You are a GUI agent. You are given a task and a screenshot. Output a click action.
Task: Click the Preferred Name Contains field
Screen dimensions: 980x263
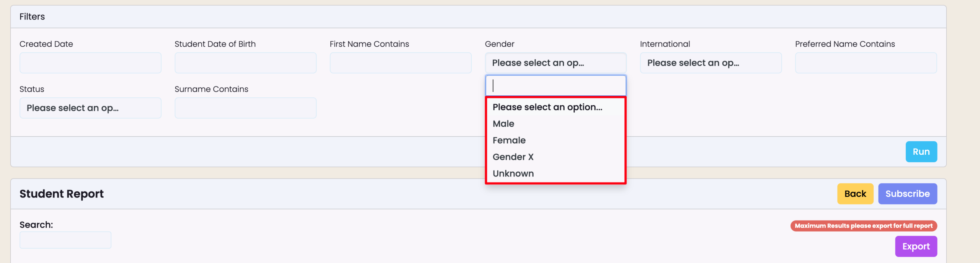866,63
